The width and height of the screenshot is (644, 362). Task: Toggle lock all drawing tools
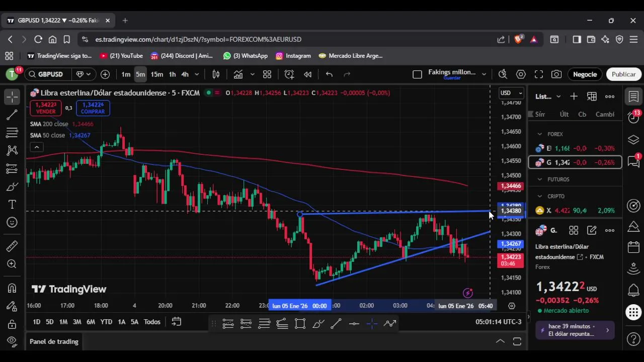point(12,324)
